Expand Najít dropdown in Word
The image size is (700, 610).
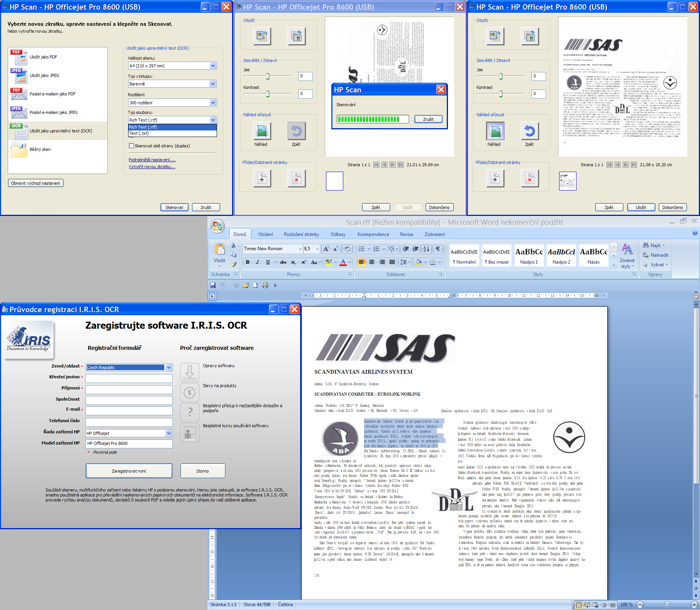663,245
